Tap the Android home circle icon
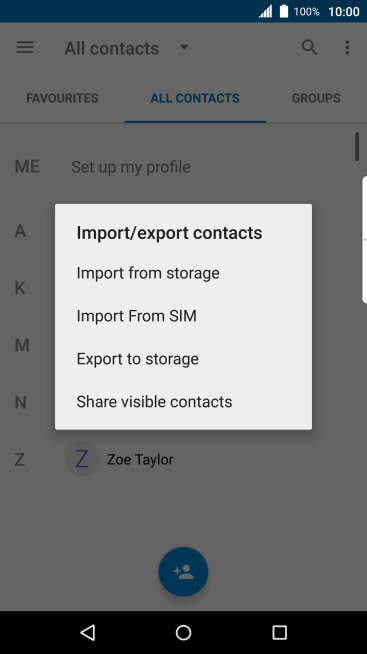Screen dimensions: 367x654 point(184,633)
